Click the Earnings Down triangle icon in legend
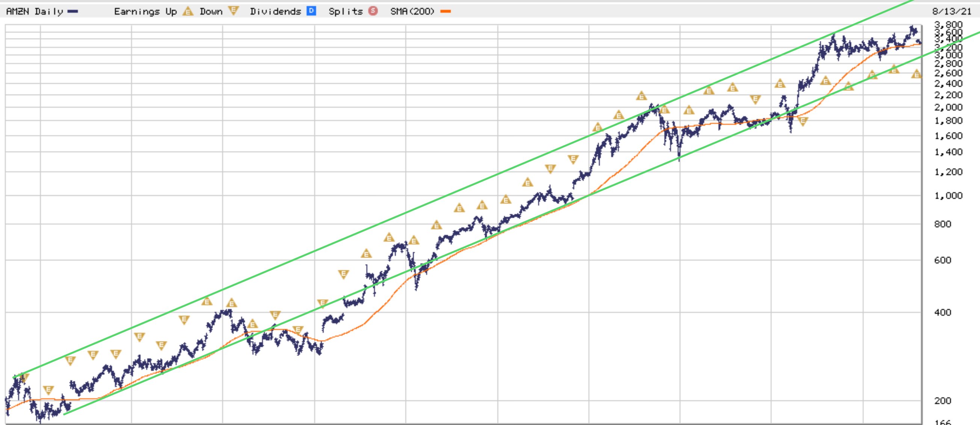Image resolution: width=980 pixels, height=425 pixels. click(x=233, y=11)
